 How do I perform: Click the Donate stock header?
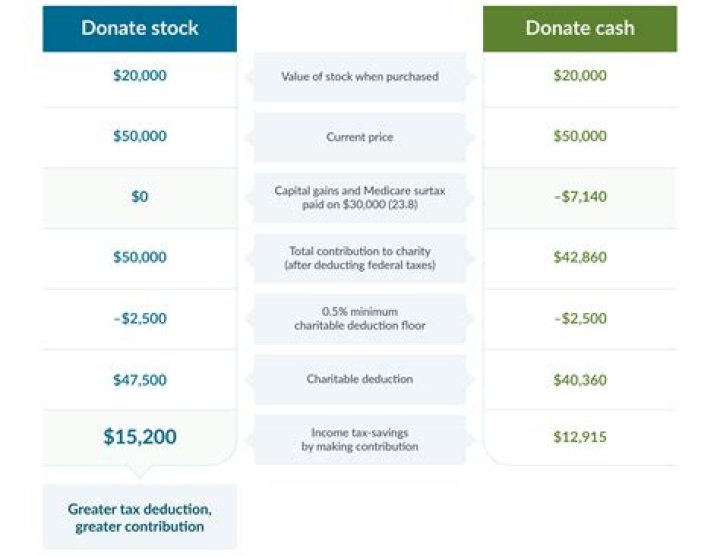139,28
